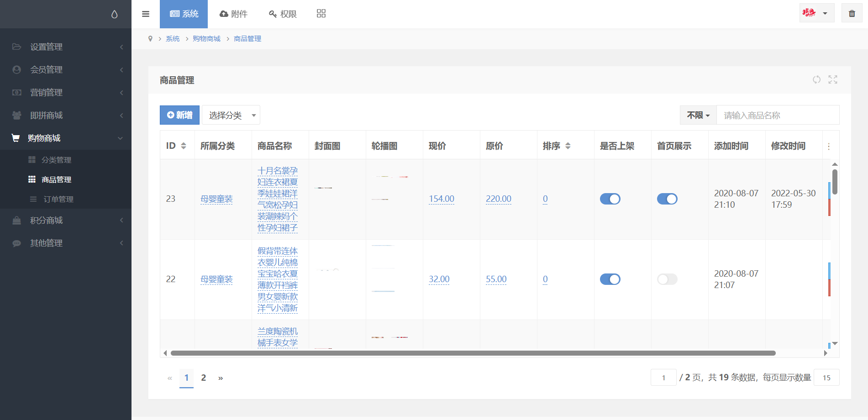This screenshot has width=868, height=420.
Task: Click the 请输入商品名称 search field
Action: pyautogui.click(x=778, y=115)
